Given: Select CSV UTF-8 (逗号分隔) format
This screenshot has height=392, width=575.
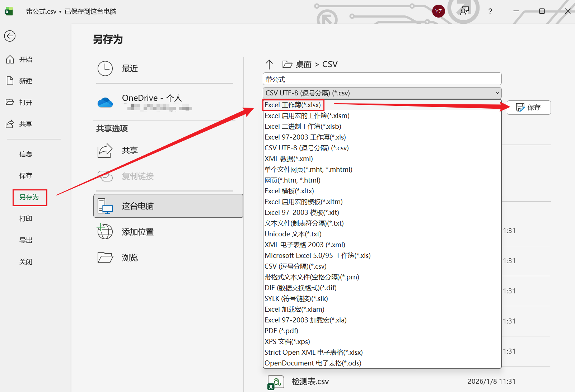Looking at the screenshot, I should pos(306,148).
